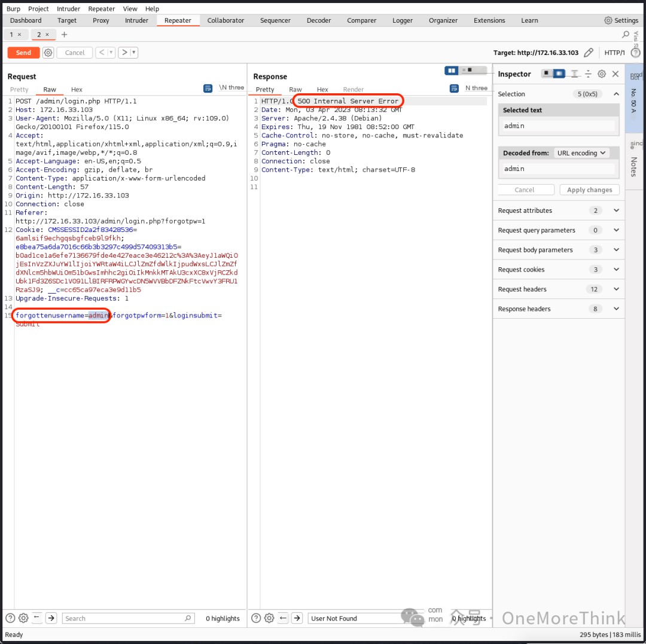Viewport: 646px width, 644px height.
Task: Go to next match in Request search
Action: coord(51,618)
